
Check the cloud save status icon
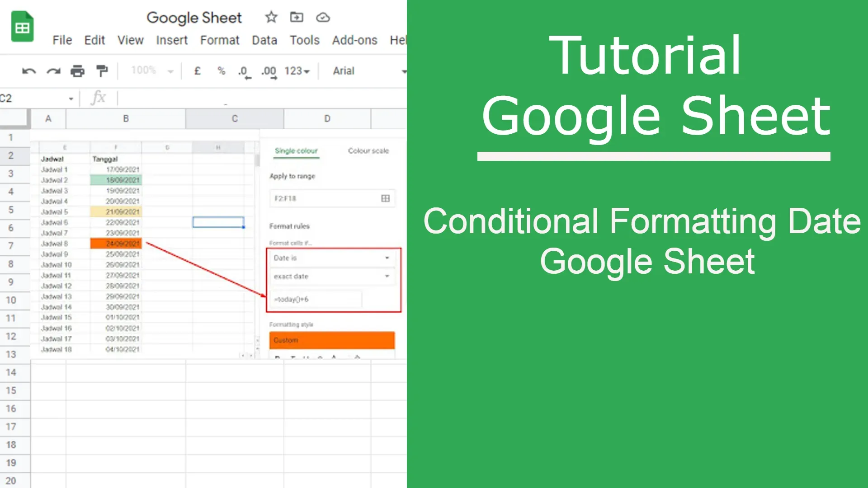click(323, 17)
